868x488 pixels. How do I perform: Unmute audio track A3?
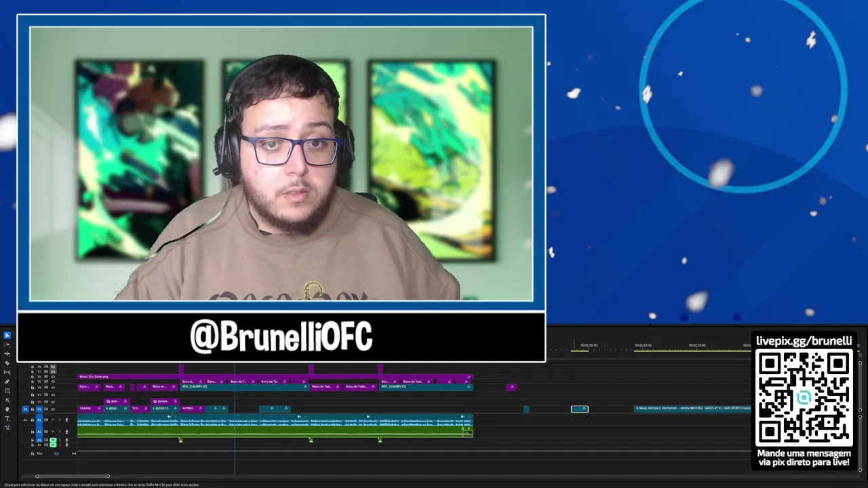53,440
